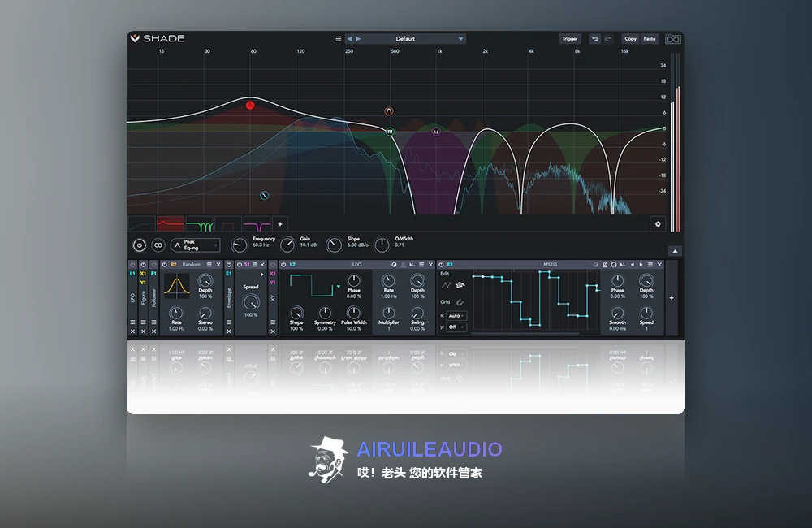The height and width of the screenshot is (528, 812).
Task: Add a new filter band
Action: [280, 224]
